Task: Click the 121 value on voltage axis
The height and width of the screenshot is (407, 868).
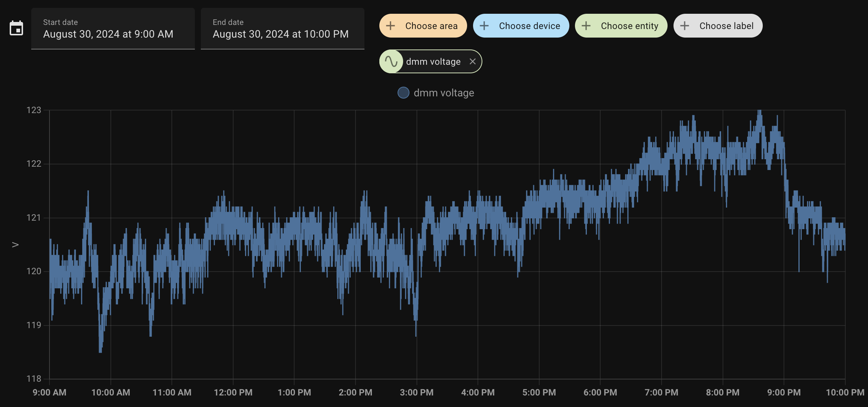Action: (34, 218)
